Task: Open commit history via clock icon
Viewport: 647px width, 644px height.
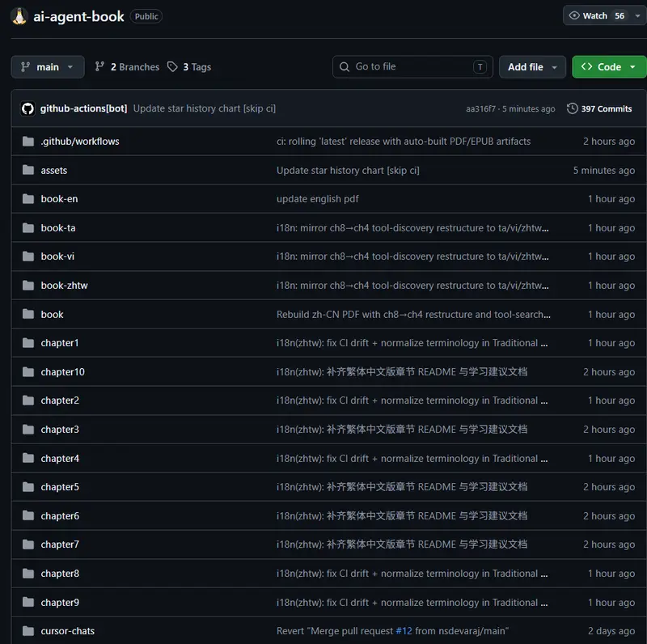Action: 572,108
